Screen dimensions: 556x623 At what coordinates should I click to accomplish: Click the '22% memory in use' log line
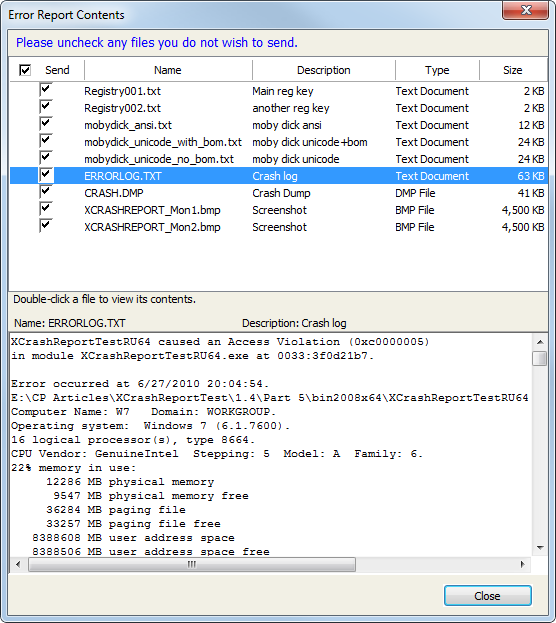click(x=74, y=468)
